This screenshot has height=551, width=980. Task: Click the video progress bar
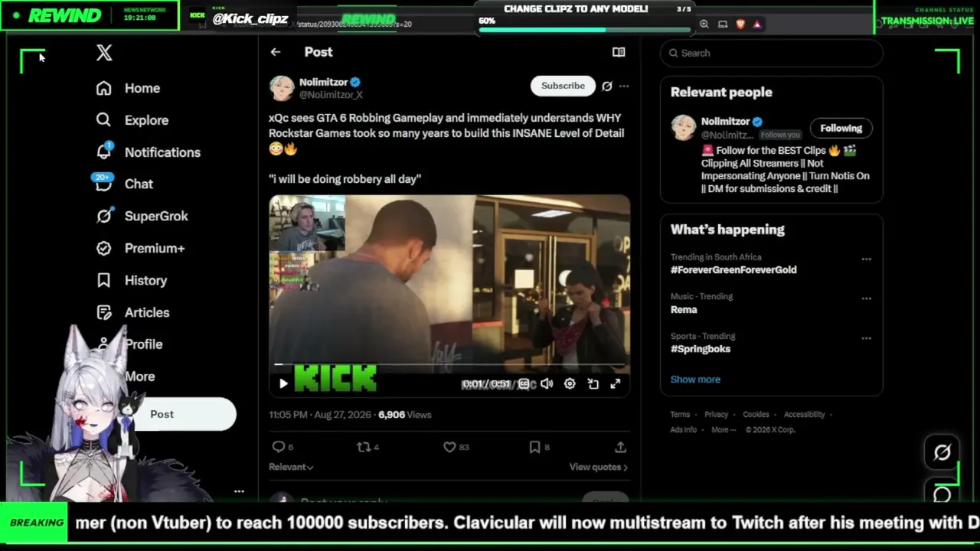click(449, 365)
